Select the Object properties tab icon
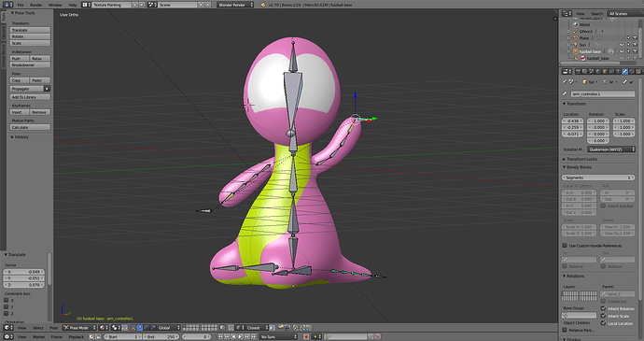Screen dimensions: 644x341 pos(605,72)
